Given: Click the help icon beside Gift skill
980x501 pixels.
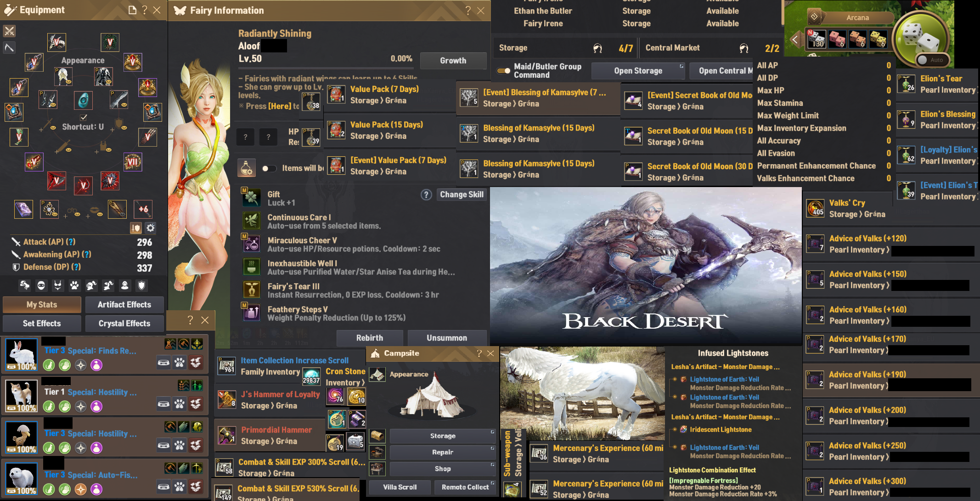Looking at the screenshot, I should coord(426,195).
